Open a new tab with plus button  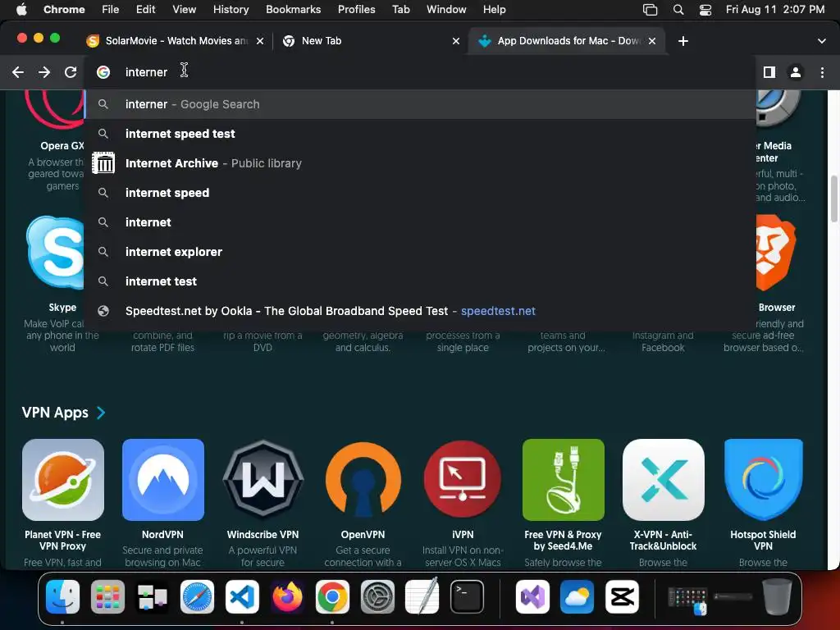[x=682, y=41]
